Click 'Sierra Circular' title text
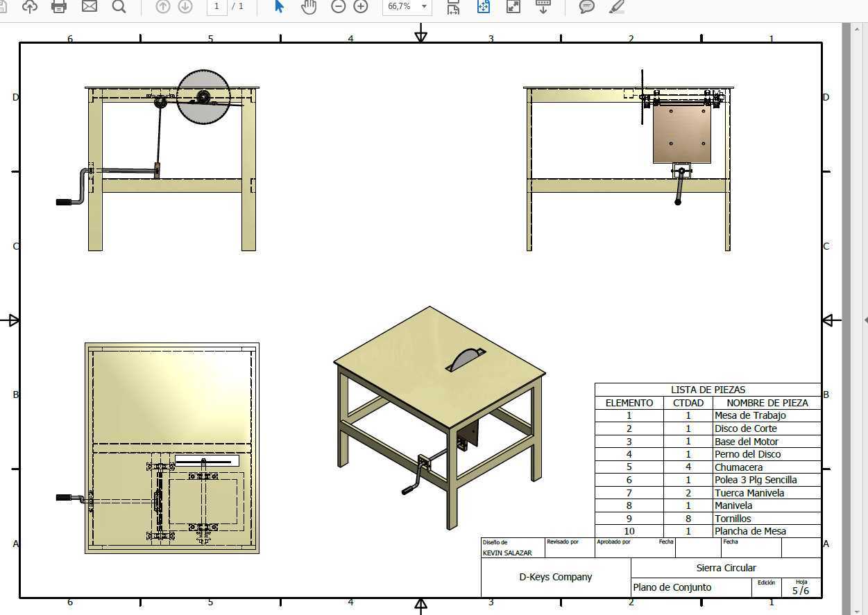Screen dimensions: 868x615 tap(726, 568)
